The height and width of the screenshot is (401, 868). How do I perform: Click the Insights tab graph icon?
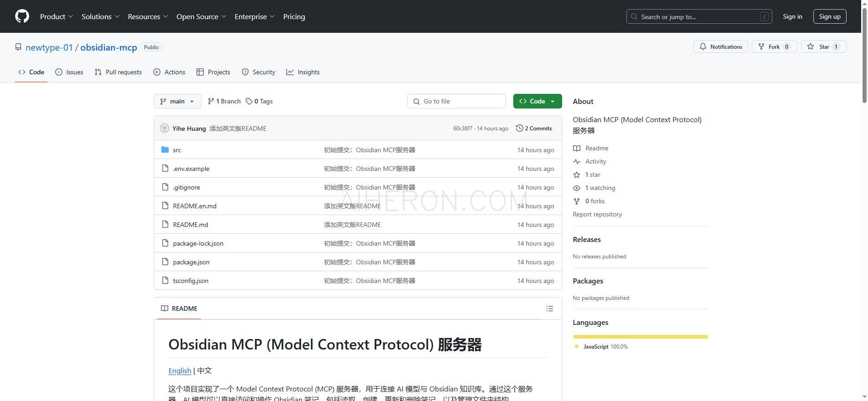pyautogui.click(x=290, y=72)
